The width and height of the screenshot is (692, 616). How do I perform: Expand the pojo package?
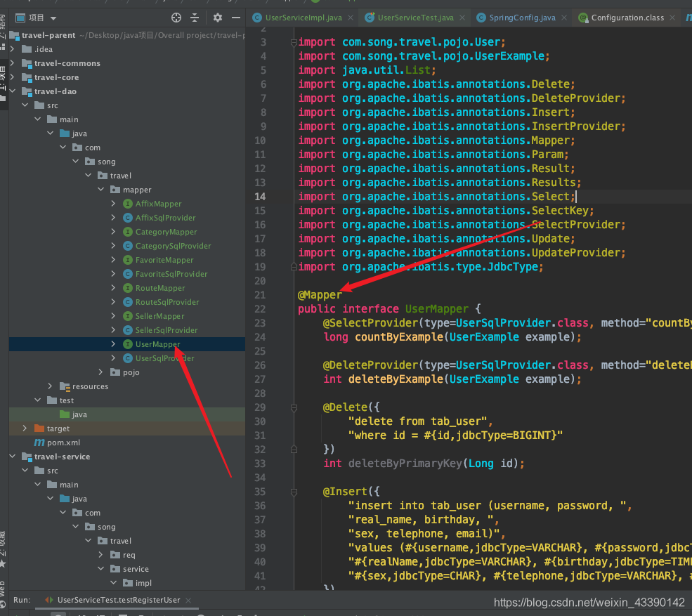[100, 372]
